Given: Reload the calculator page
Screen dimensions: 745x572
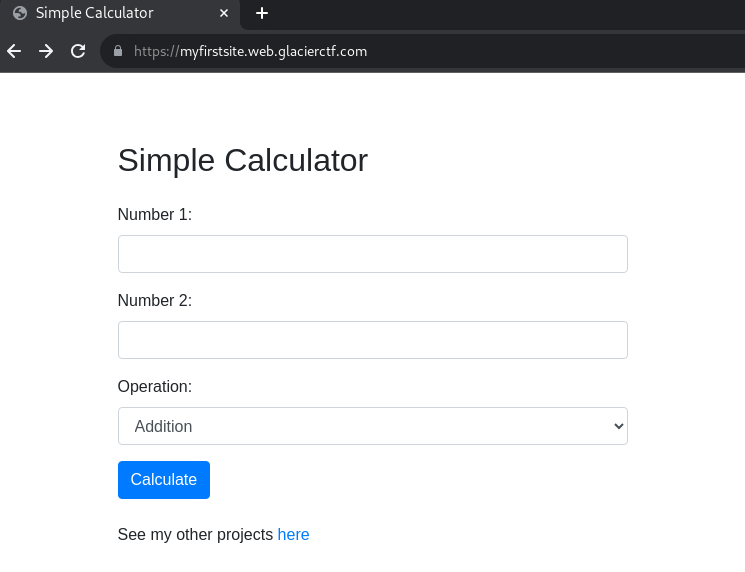Looking at the screenshot, I should click(x=78, y=51).
